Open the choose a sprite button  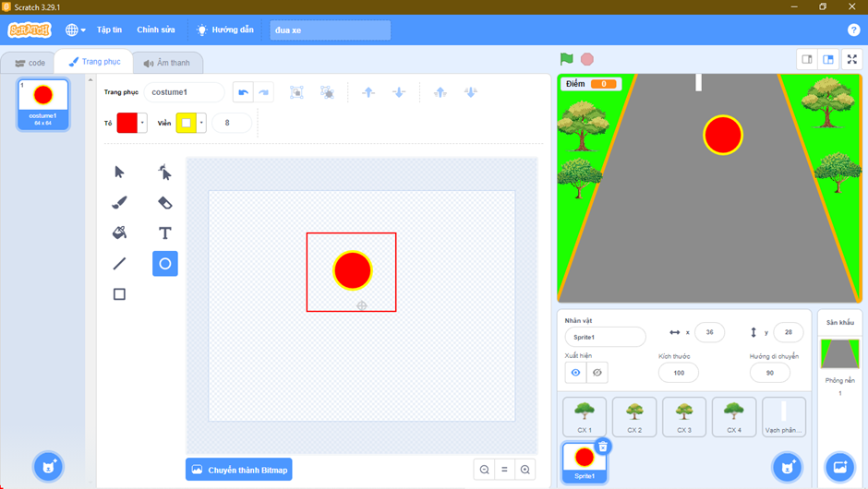pyautogui.click(x=787, y=468)
